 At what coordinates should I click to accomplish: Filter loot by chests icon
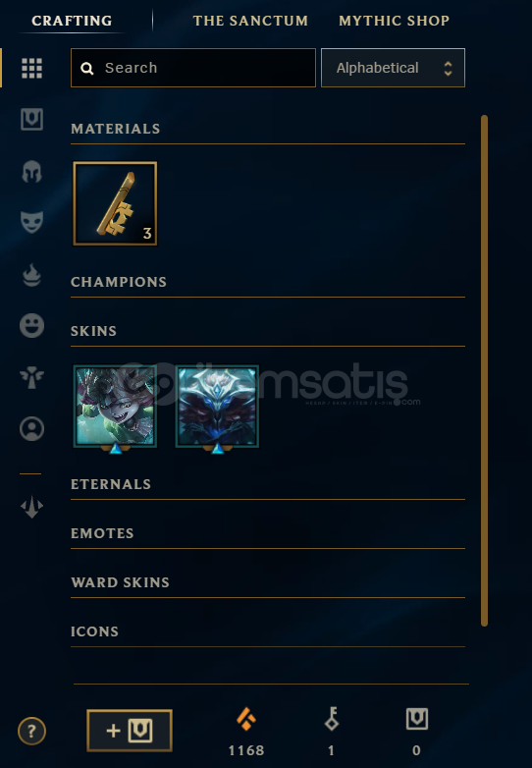coord(31,120)
